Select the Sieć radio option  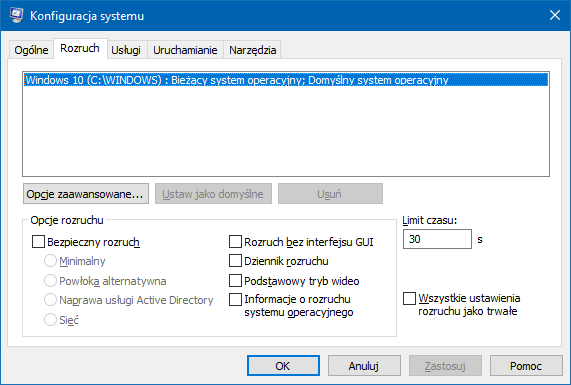click(x=50, y=320)
